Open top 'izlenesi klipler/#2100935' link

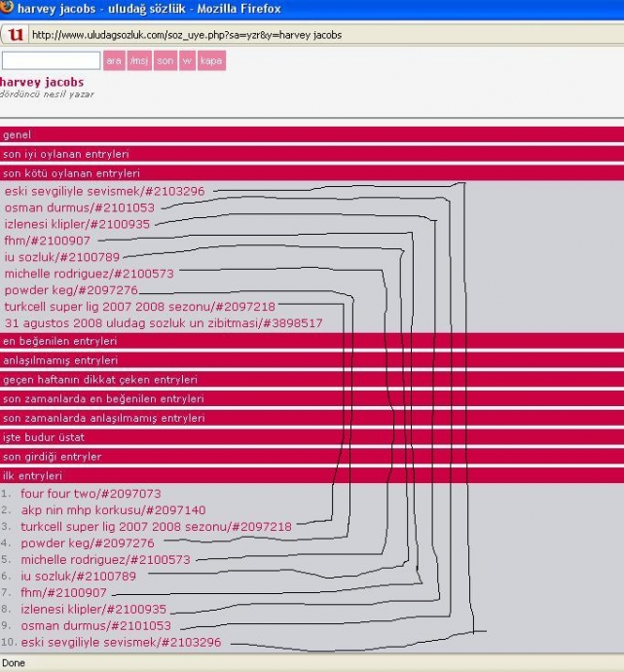pyautogui.click(x=77, y=224)
